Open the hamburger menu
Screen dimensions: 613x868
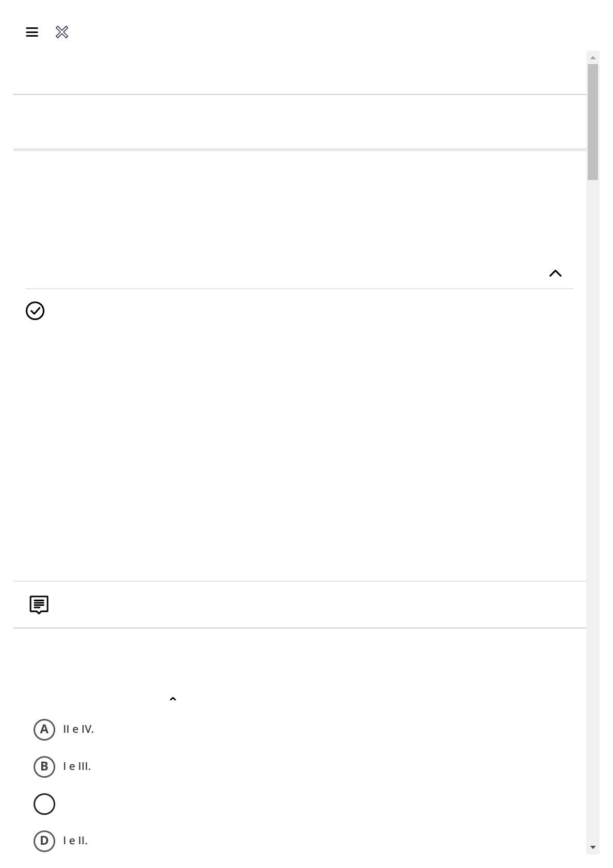click(32, 33)
